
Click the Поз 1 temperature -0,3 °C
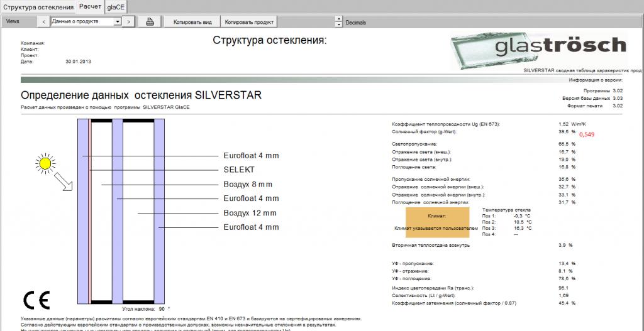(523, 215)
